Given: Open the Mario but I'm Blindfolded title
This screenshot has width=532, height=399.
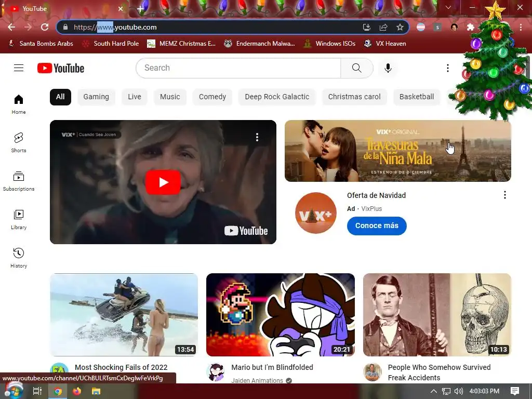Looking at the screenshot, I should [272, 367].
